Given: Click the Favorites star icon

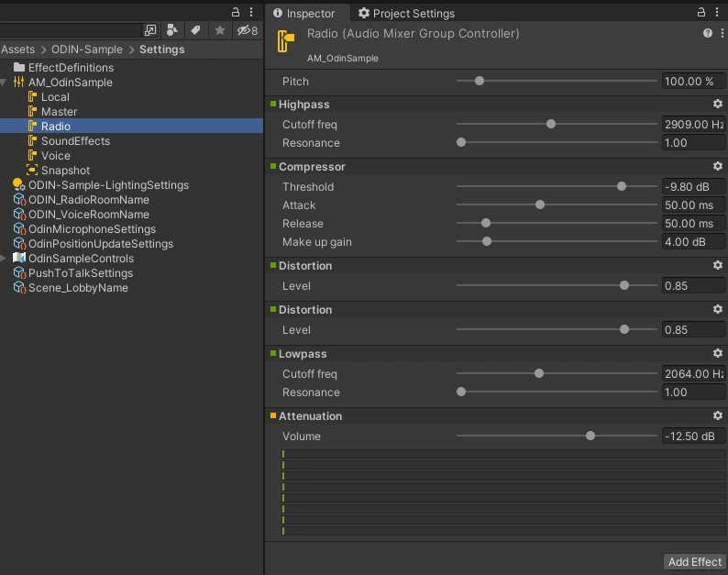Looking at the screenshot, I should [x=220, y=30].
